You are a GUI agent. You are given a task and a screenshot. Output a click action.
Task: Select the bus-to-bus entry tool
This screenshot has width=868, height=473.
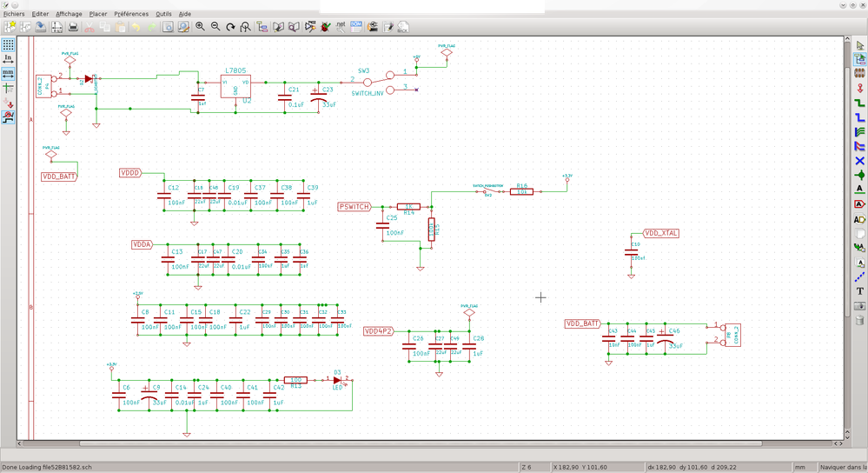[x=859, y=146]
